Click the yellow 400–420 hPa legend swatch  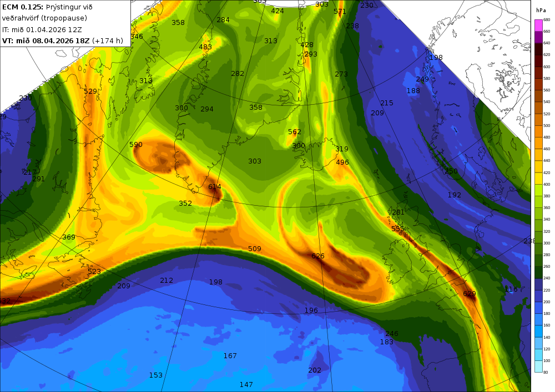(538, 178)
